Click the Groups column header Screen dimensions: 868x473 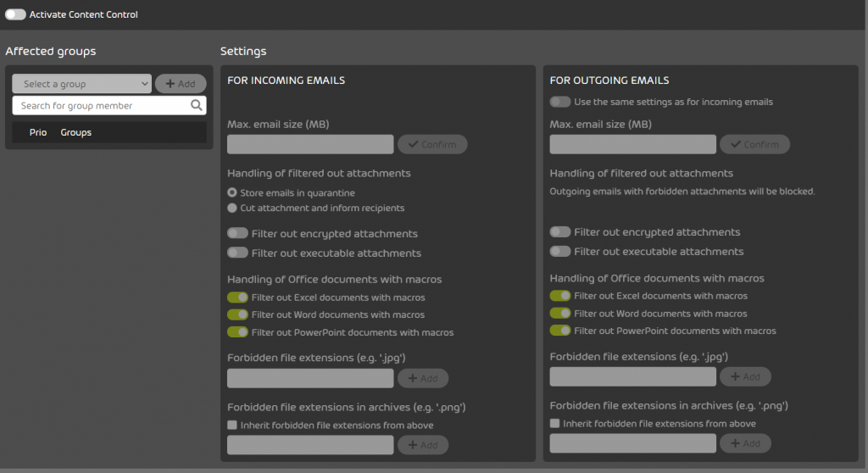[75, 132]
